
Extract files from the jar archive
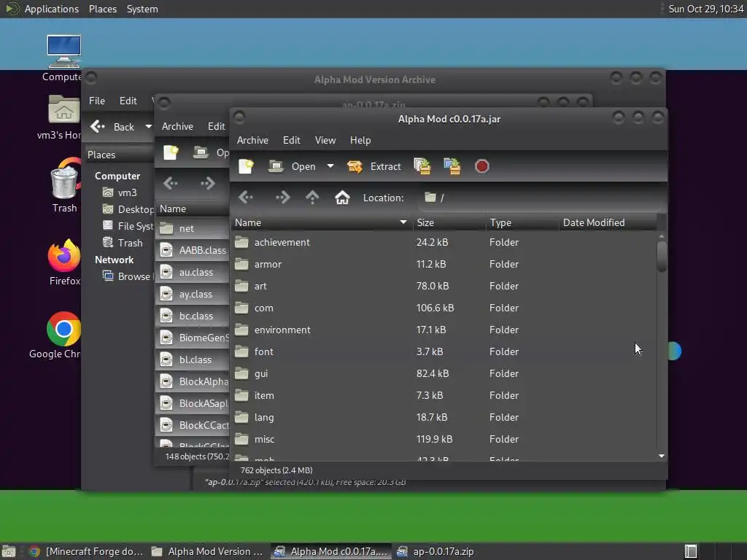click(x=374, y=166)
